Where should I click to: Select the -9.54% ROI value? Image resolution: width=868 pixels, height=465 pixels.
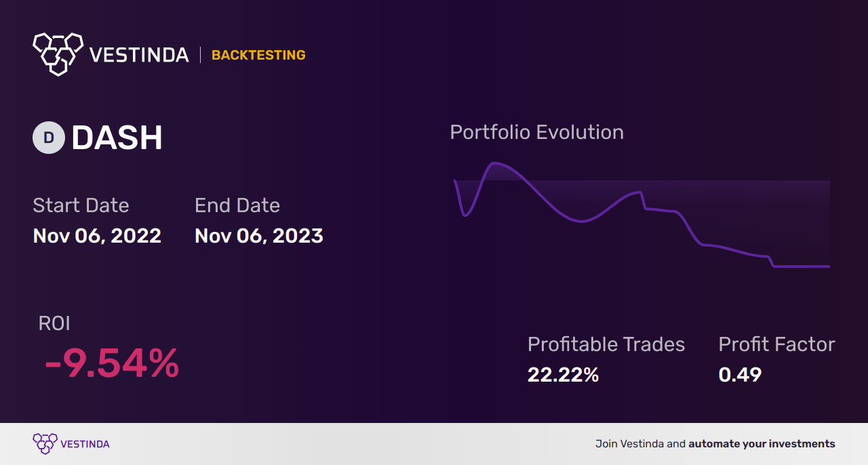point(111,363)
